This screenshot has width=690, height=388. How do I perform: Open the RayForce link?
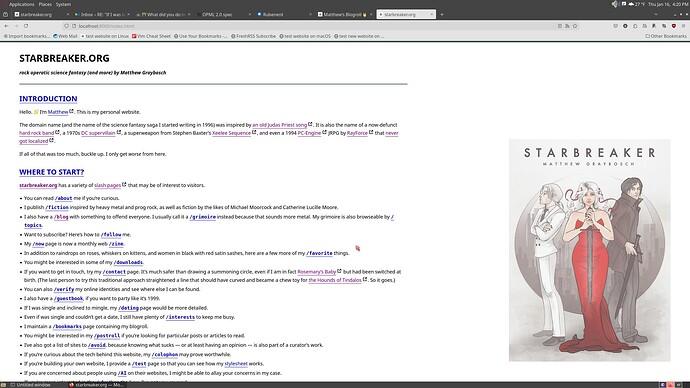pos(357,133)
